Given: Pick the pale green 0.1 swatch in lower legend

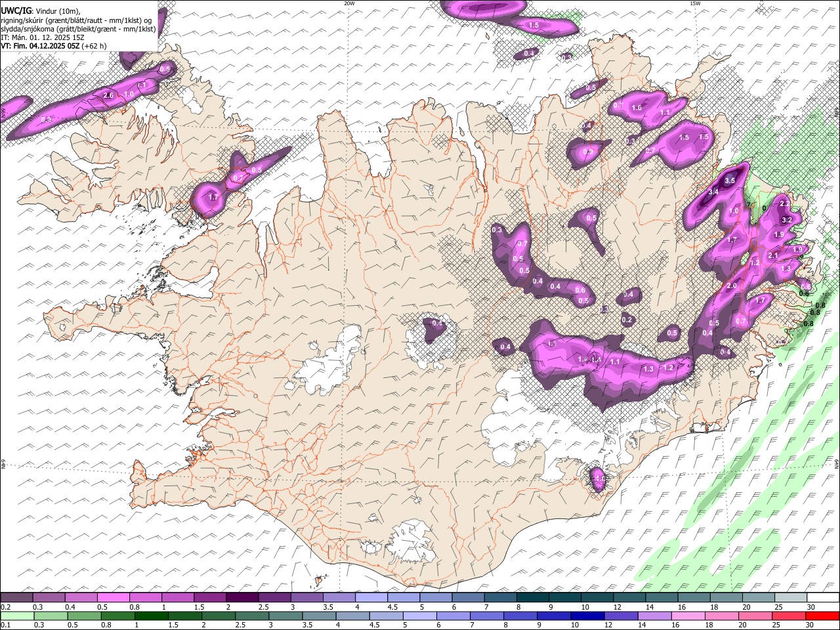Looking at the screenshot, I should coord(16,616).
